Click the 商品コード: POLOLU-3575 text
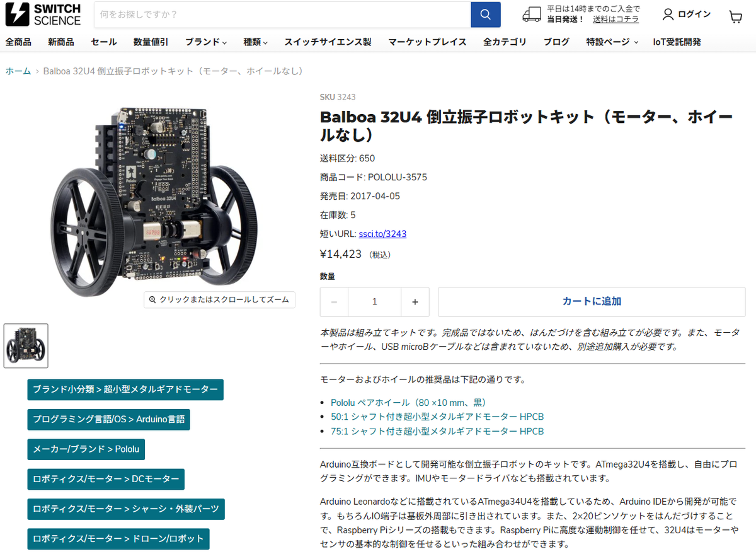Viewport: 756px width, 554px height. pos(374,177)
